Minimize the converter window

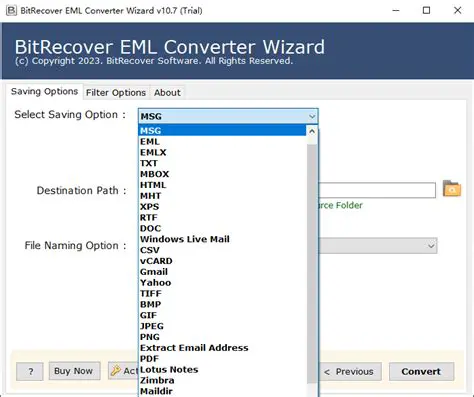pos(396,10)
